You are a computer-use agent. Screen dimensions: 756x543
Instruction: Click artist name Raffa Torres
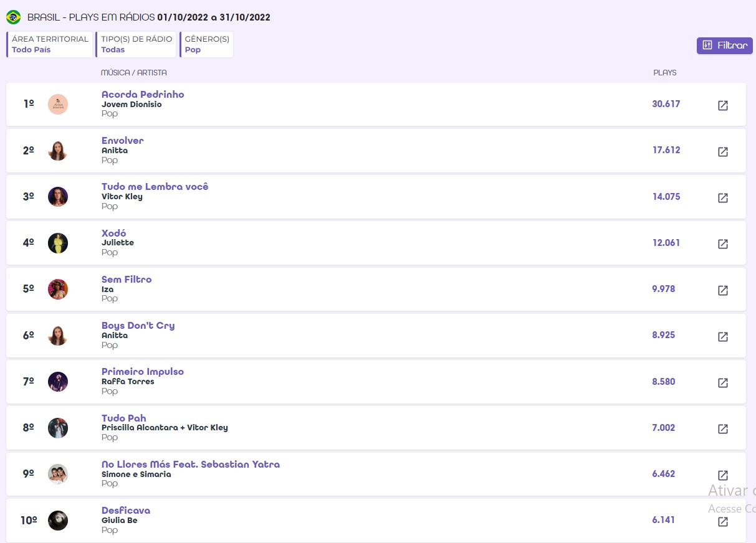pos(128,382)
